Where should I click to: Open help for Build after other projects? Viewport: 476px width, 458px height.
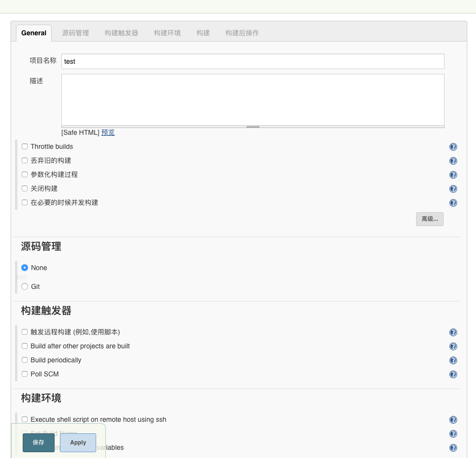pyautogui.click(x=453, y=346)
